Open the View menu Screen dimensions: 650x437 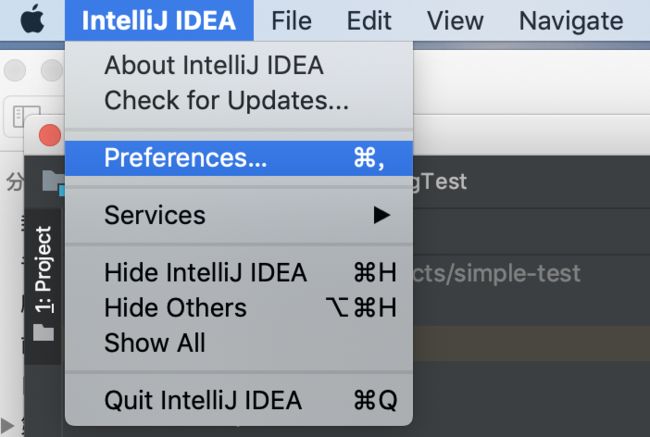pyautogui.click(x=455, y=20)
